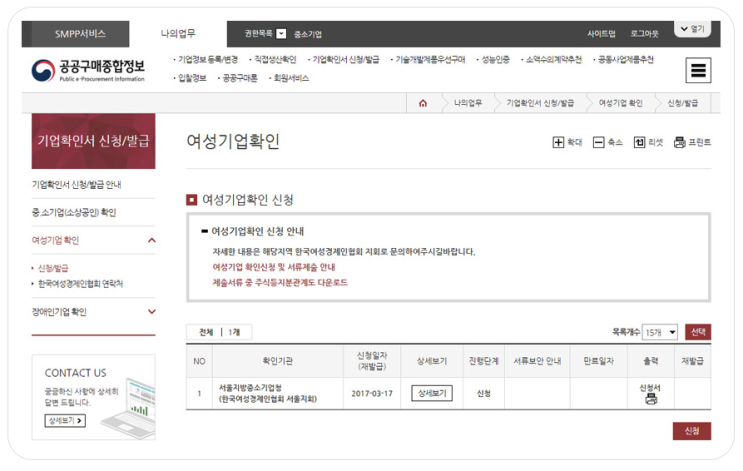
Task: Click the CONTACT US laptop thumbnail
Action: coord(129,407)
